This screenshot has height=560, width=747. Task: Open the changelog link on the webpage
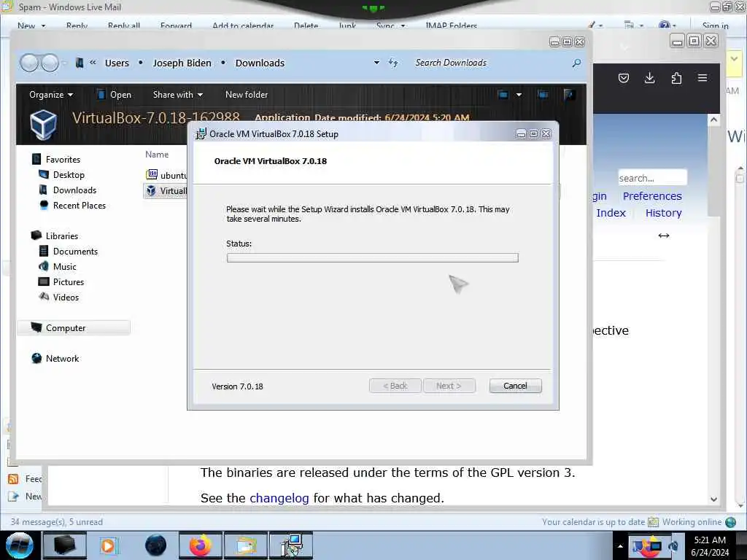(279, 497)
